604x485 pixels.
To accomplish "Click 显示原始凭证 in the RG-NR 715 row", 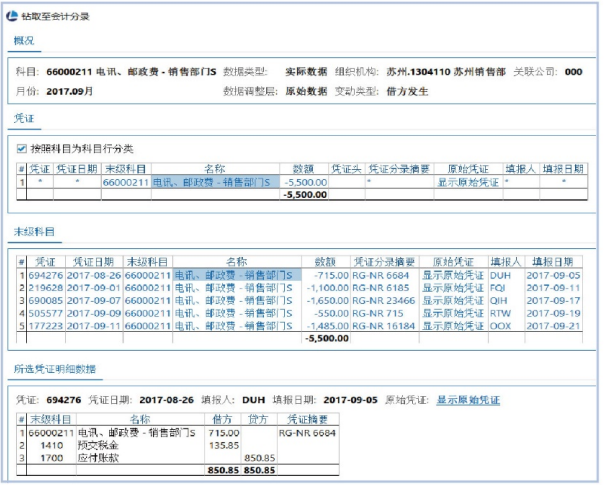I will 445,312.
